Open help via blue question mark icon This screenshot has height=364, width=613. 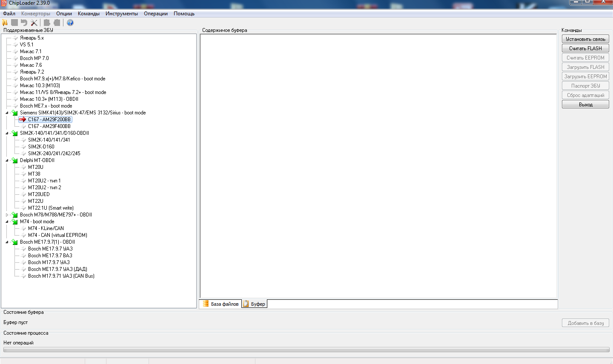[x=70, y=23]
